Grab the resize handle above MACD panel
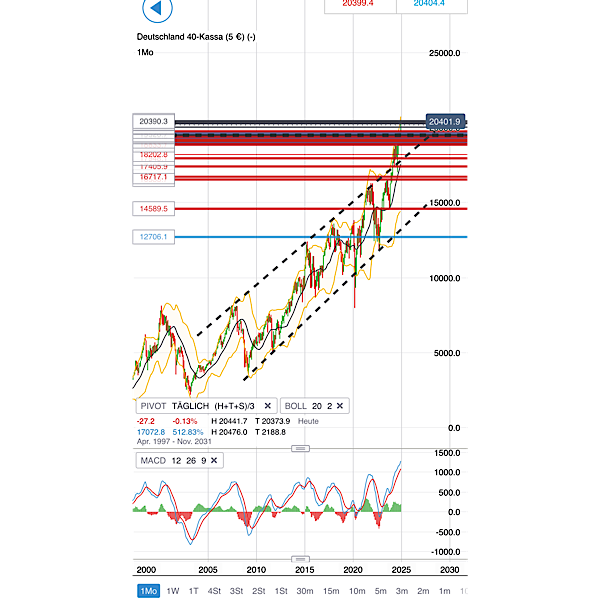Screen dimensions: 600x600 pos(300,449)
